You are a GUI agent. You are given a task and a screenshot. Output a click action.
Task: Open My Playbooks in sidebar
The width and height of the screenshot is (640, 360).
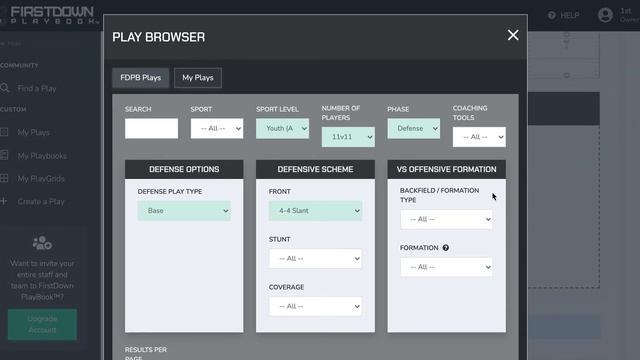[42, 156]
